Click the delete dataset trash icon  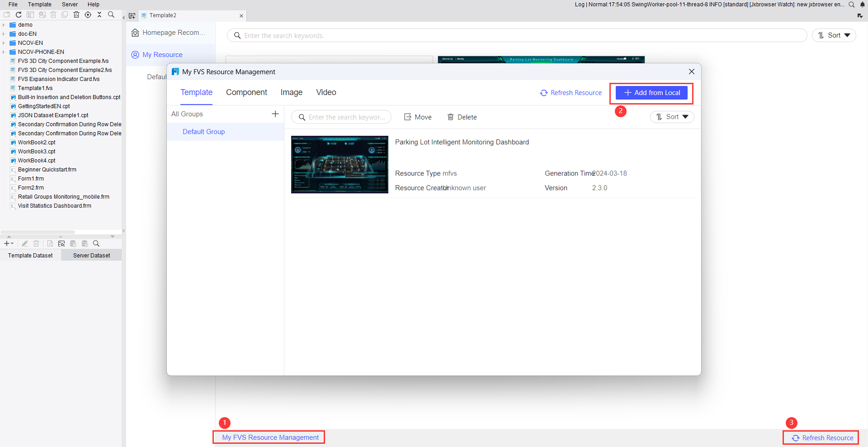(36, 243)
